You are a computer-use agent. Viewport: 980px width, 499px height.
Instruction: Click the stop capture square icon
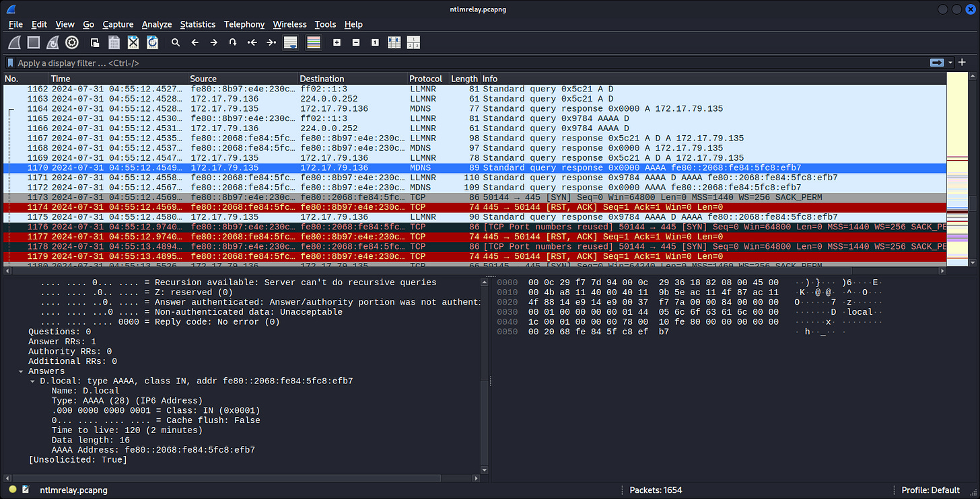[x=34, y=42]
